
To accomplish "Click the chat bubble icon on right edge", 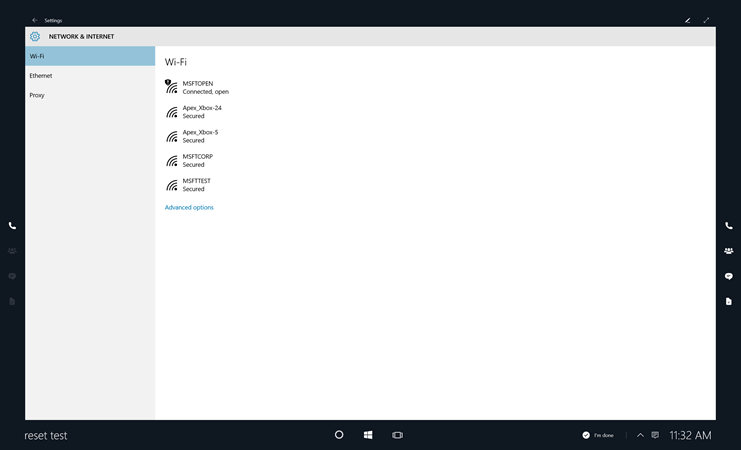I will [x=728, y=276].
